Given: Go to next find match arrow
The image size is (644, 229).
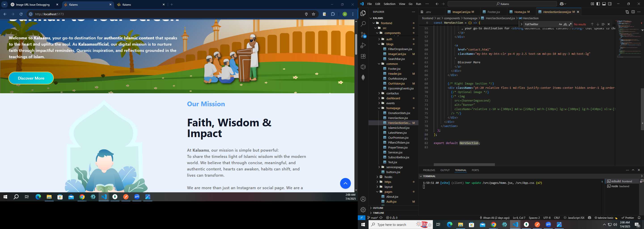Looking at the screenshot, I should (x=597, y=24).
